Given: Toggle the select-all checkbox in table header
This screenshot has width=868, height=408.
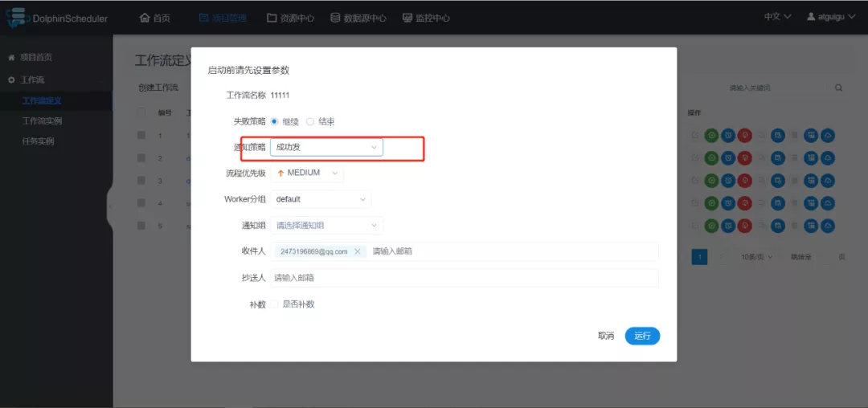Looking at the screenshot, I should pos(141,112).
